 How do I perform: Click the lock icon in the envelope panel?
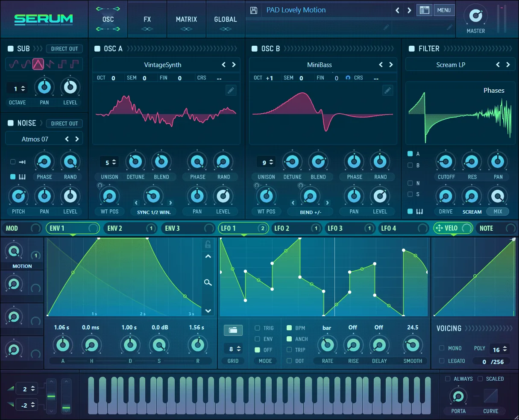[x=208, y=244]
